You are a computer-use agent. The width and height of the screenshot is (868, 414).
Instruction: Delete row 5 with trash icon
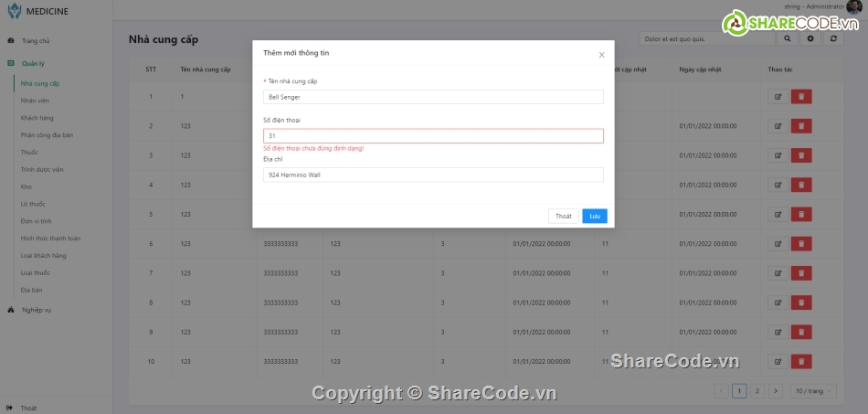[801, 214]
